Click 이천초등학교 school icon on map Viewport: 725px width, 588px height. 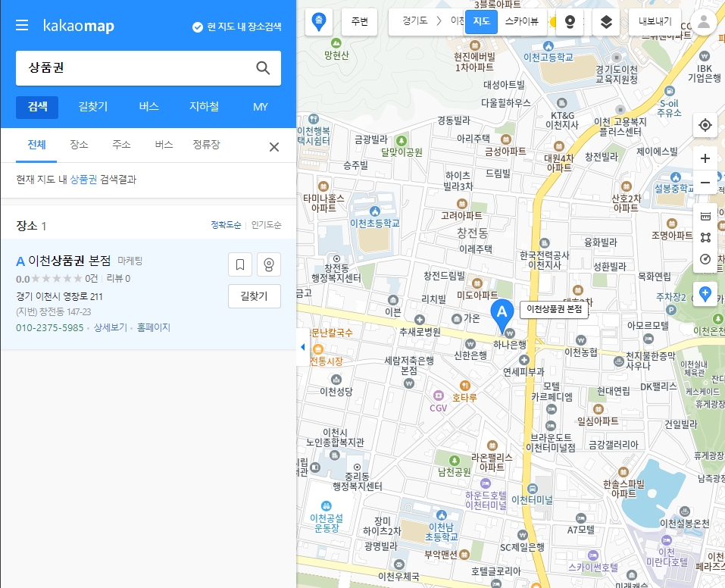375,211
